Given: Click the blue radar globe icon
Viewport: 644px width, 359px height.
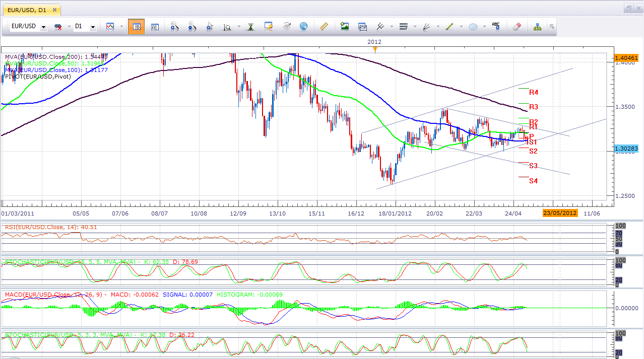Looking at the screenshot, I should tap(303, 27).
